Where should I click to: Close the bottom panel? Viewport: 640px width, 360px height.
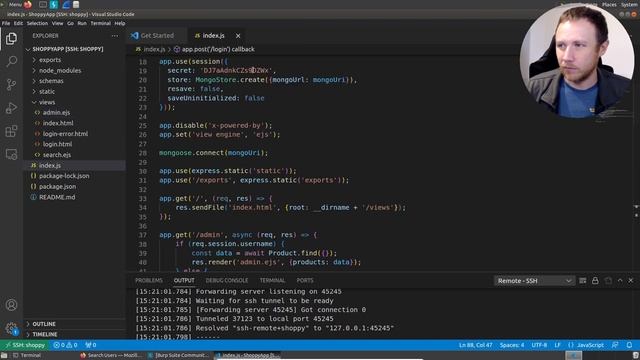click(631, 281)
